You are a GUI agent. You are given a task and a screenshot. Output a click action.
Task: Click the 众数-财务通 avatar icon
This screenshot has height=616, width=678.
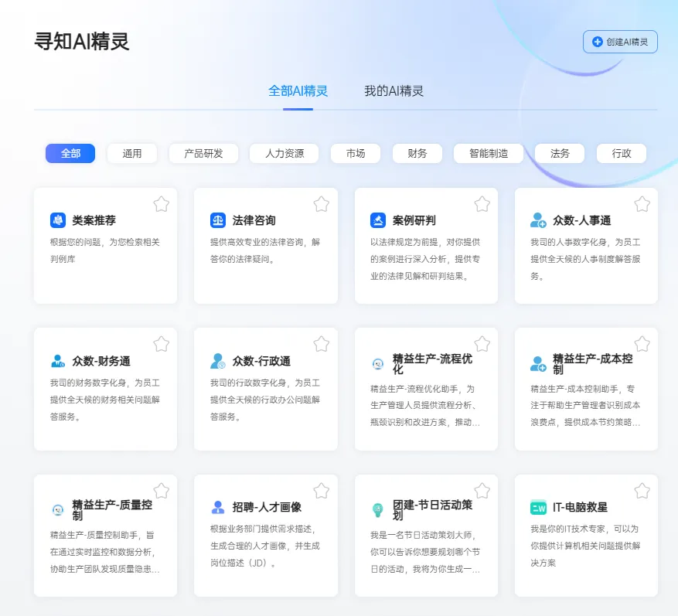[58, 361]
